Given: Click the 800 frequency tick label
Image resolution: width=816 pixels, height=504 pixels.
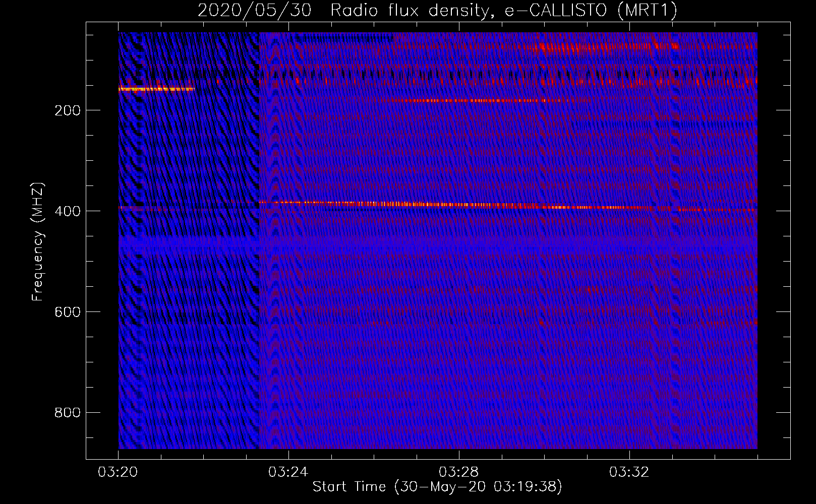Looking at the screenshot, I should [68, 413].
